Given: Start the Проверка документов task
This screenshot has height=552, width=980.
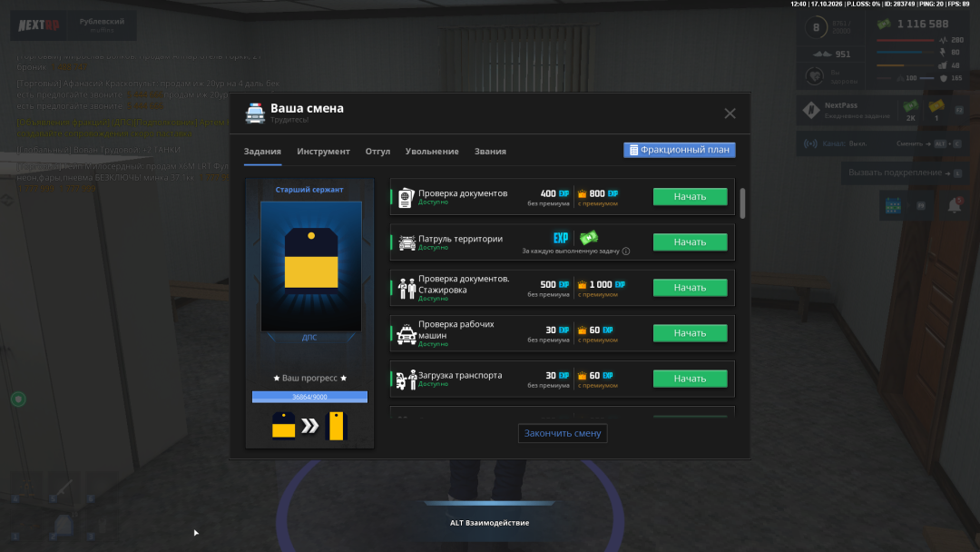Looking at the screenshot, I should coord(690,197).
